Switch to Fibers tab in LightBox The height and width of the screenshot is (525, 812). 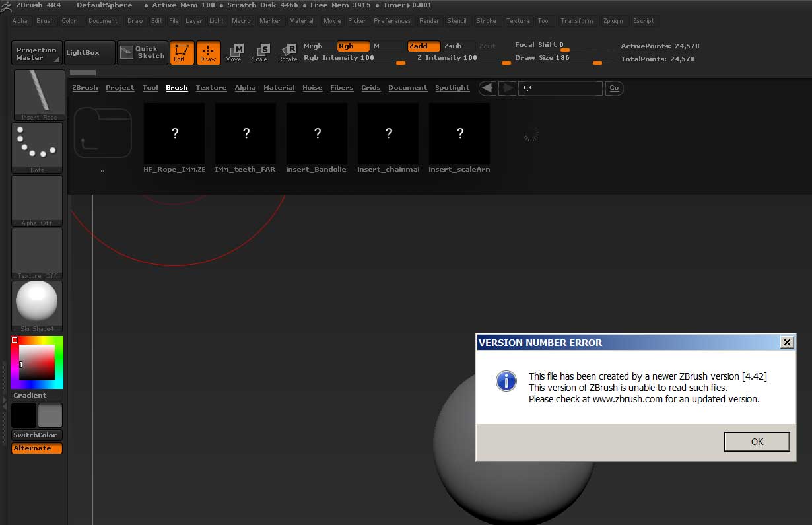(x=342, y=88)
